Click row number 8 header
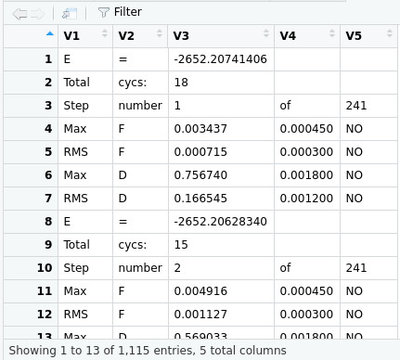 (31, 222)
